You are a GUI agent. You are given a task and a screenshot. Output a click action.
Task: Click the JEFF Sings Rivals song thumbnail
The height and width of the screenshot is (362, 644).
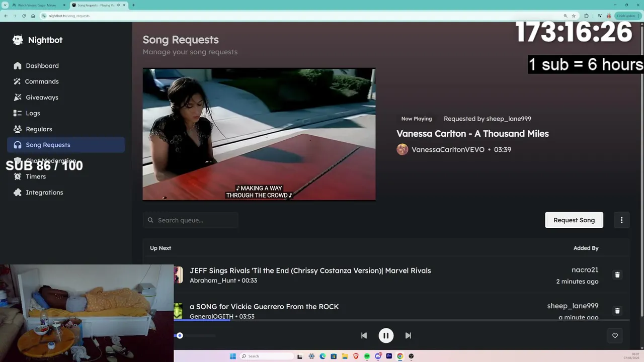click(x=178, y=275)
